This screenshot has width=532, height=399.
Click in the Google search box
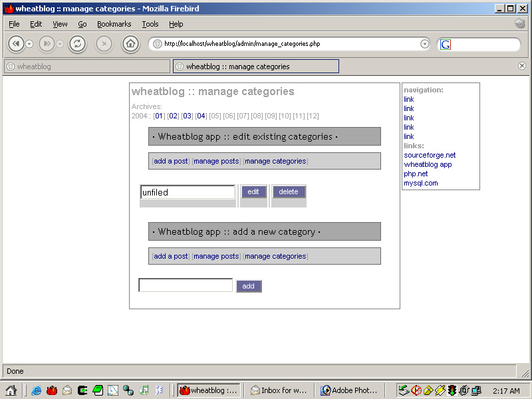(485, 44)
